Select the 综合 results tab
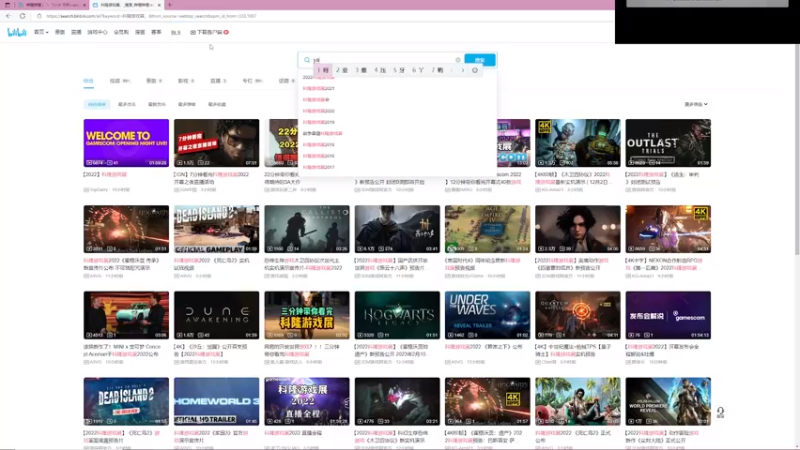 click(x=88, y=81)
